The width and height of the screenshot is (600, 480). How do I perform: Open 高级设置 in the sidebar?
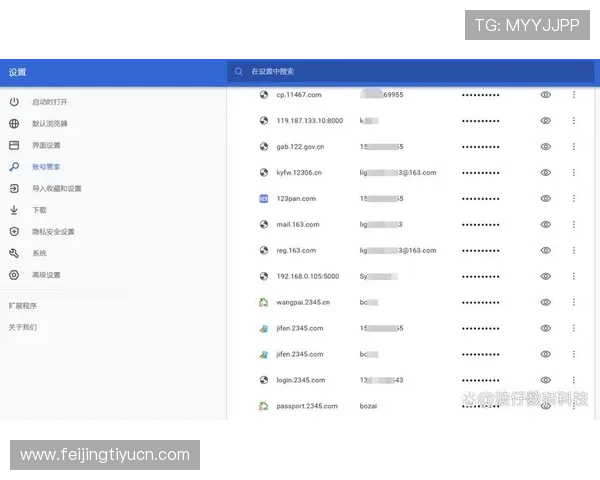(46, 275)
